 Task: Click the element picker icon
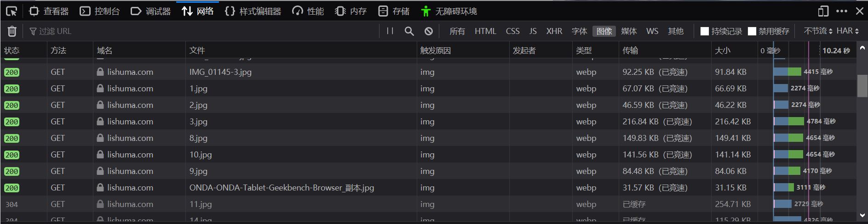tap(11, 11)
